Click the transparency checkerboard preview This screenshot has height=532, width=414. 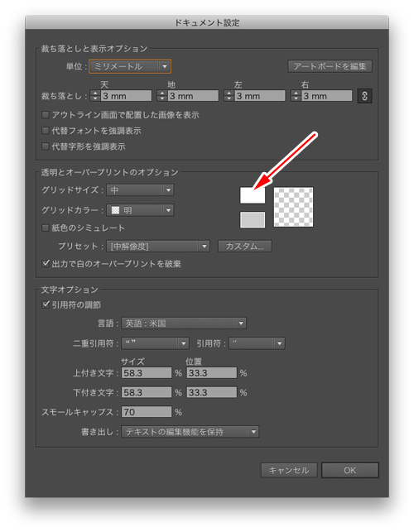coord(293,207)
